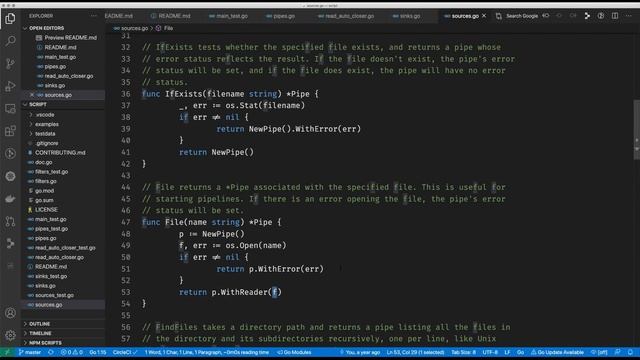This screenshot has width=640, height=360.
Task: Open the GitHub Pull Requests view
Action: point(10,221)
